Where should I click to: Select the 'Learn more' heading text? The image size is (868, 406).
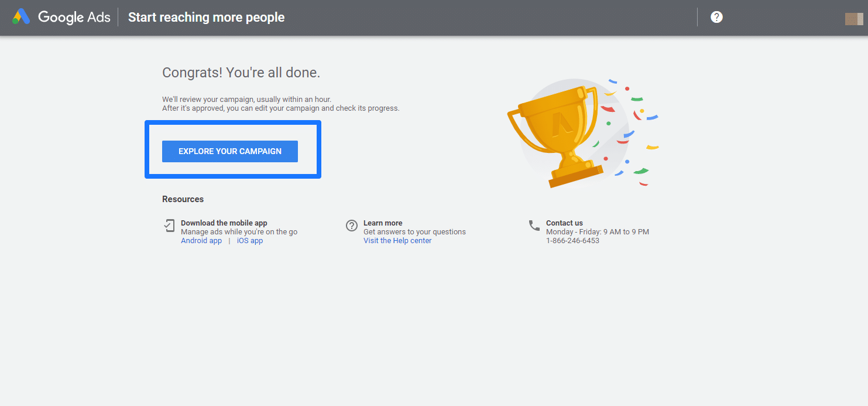point(383,223)
